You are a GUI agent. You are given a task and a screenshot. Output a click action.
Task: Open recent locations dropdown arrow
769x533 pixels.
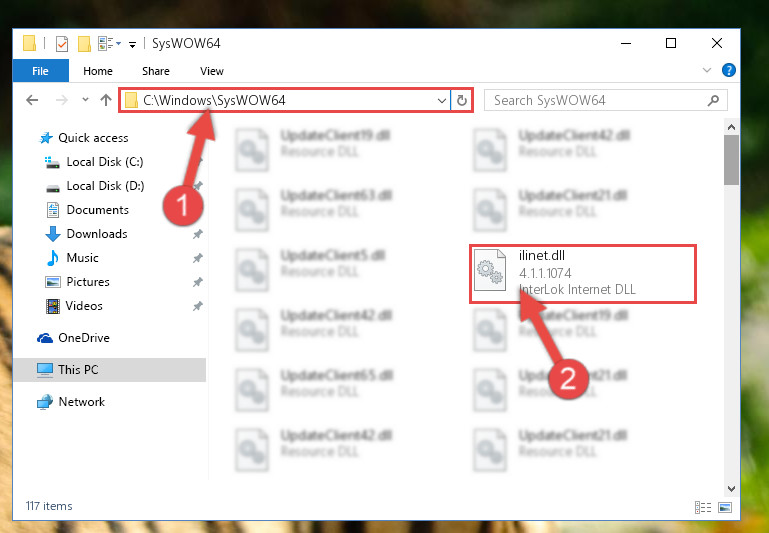click(83, 100)
